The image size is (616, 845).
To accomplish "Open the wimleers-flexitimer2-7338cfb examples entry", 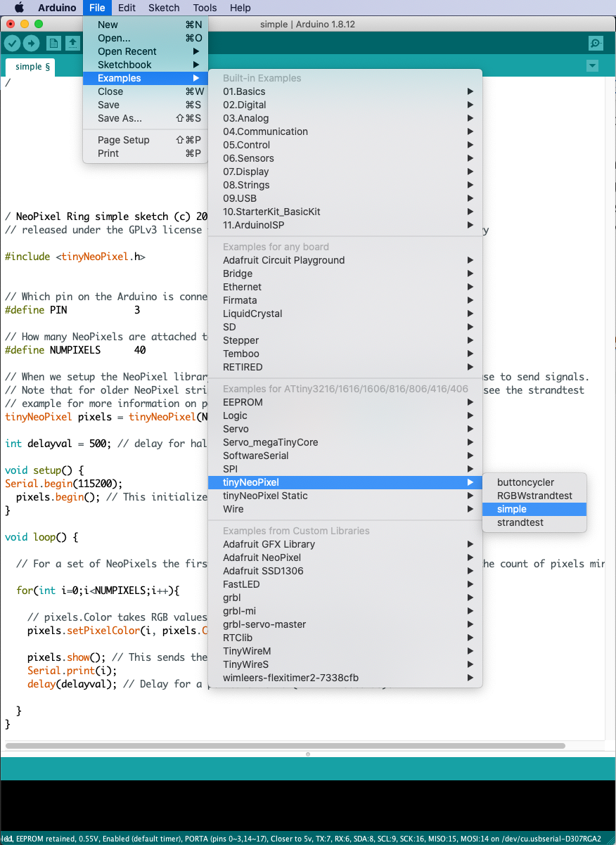I will coord(345,678).
